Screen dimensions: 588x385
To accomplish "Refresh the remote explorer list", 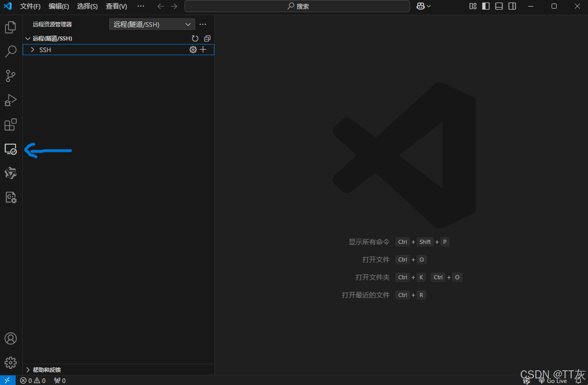I will click(195, 38).
